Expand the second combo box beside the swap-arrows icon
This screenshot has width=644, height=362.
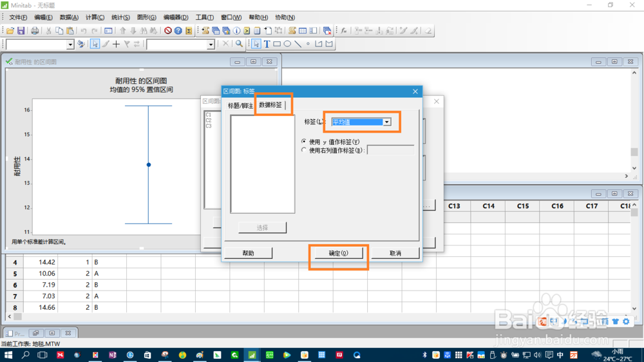click(x=211, y=44)
